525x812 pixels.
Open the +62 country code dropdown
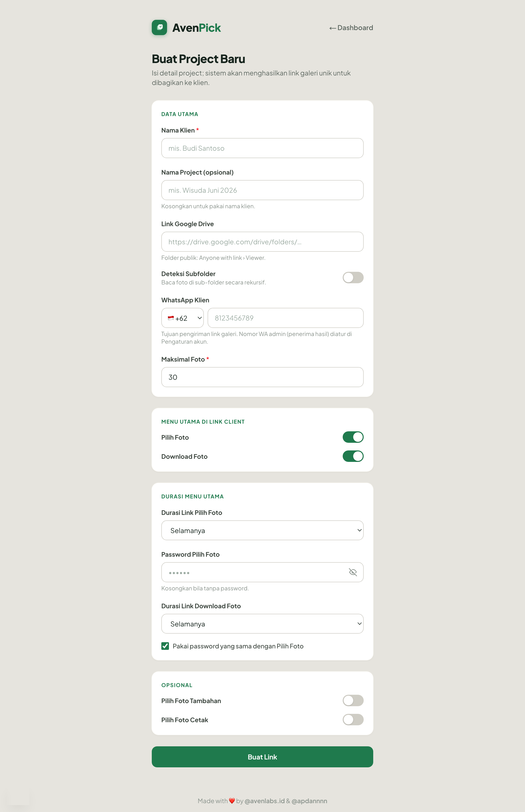182,318
